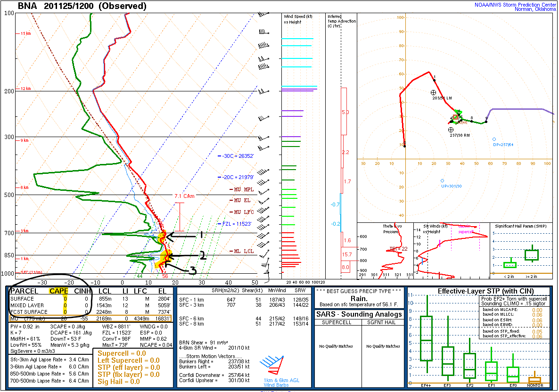This screenshot has height=392, width=559.
Task: Click the 1km & 6km AGL wind barbs icon
Action: (272, 364)
